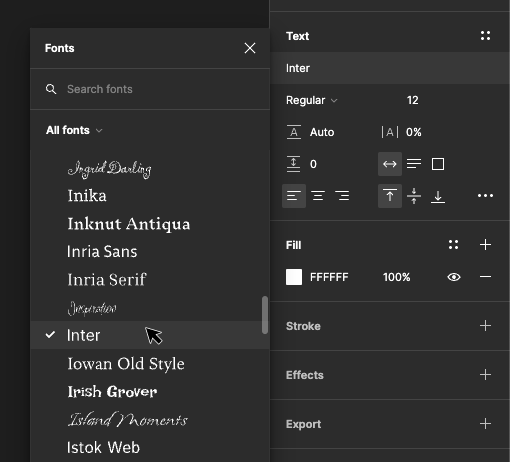Edit the line height Auto value
The height and width of the screenshot is (462, 510).
click(322, 132)
